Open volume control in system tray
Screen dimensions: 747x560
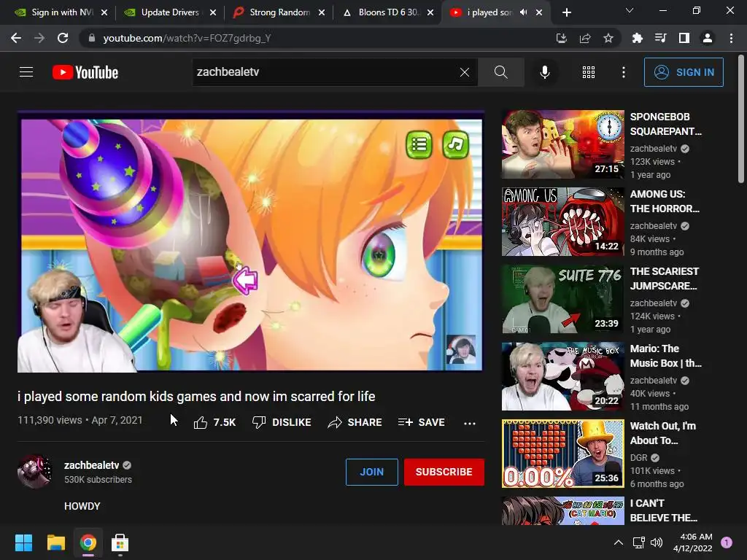pyautogui.click(x=657, y=542)
